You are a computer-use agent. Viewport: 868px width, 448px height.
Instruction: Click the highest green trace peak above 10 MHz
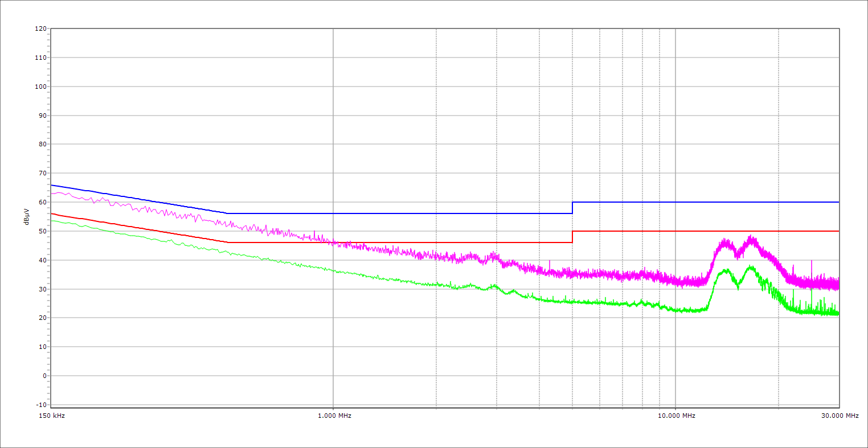pyautogui.click(x=751, y=266)
